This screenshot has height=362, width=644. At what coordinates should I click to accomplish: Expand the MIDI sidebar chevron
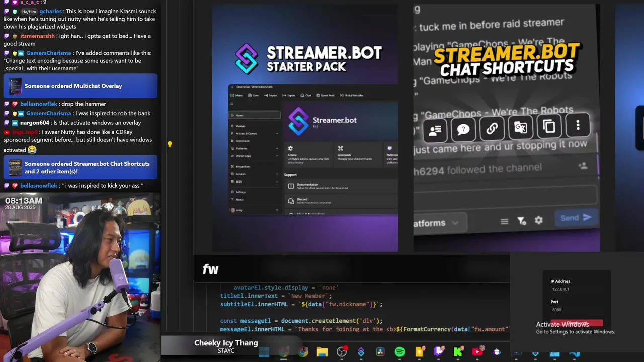pyautogui.click(x=277, y=182)
